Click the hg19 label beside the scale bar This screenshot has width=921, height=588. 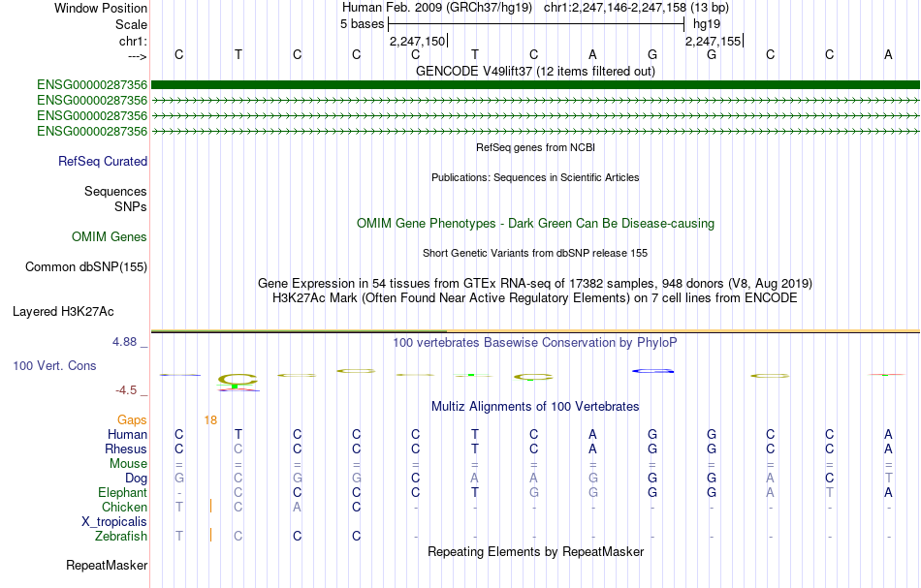[707, 24]
